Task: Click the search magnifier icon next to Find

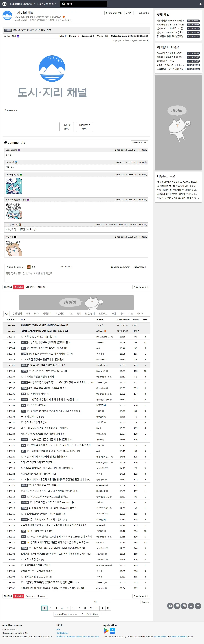Action: [64, 4]
